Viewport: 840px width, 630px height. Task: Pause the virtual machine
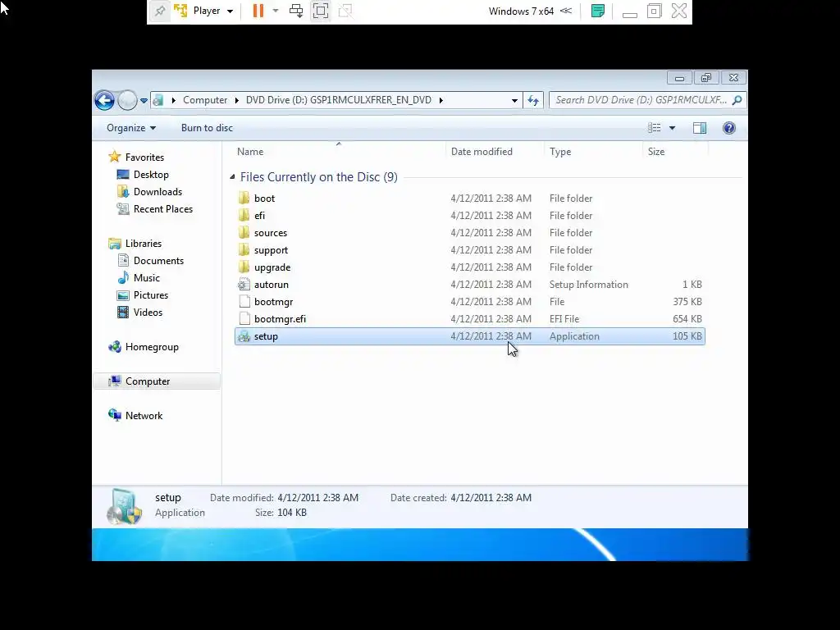[258, 11]
